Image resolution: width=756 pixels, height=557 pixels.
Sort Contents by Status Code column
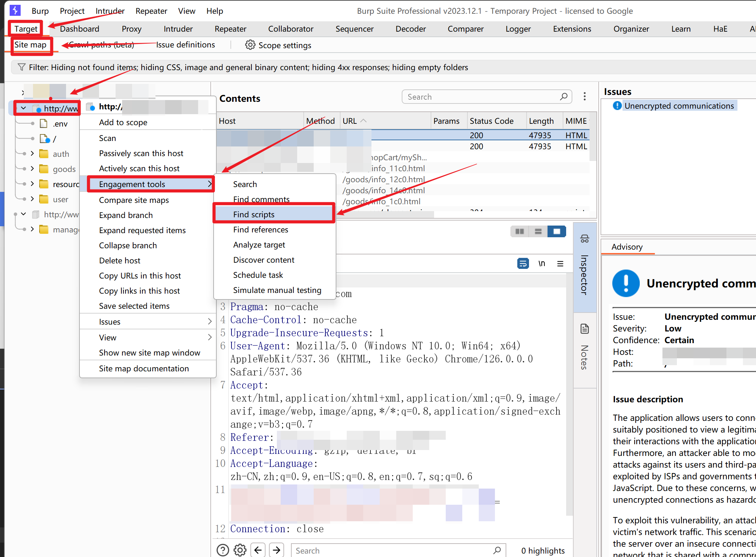496,121
